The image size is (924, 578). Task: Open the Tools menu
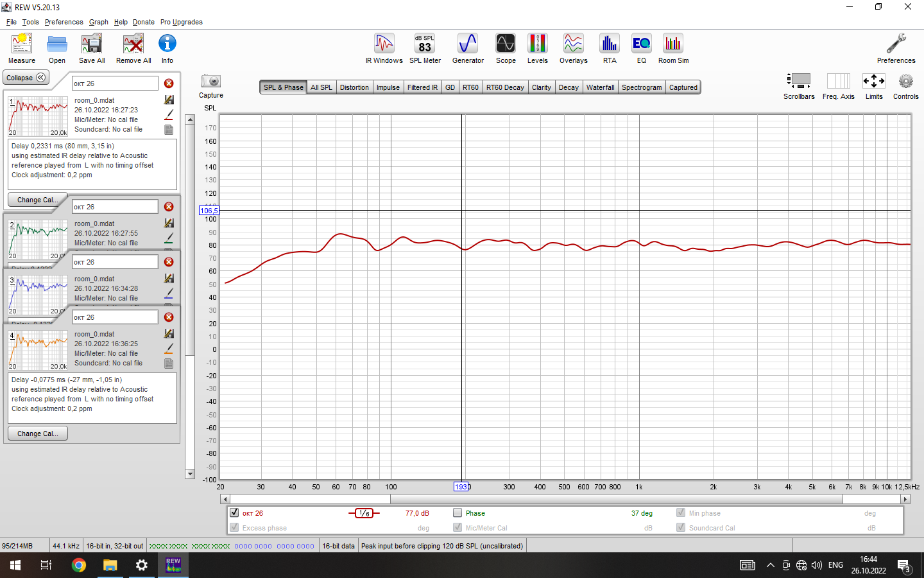click(x=31, y=22)
